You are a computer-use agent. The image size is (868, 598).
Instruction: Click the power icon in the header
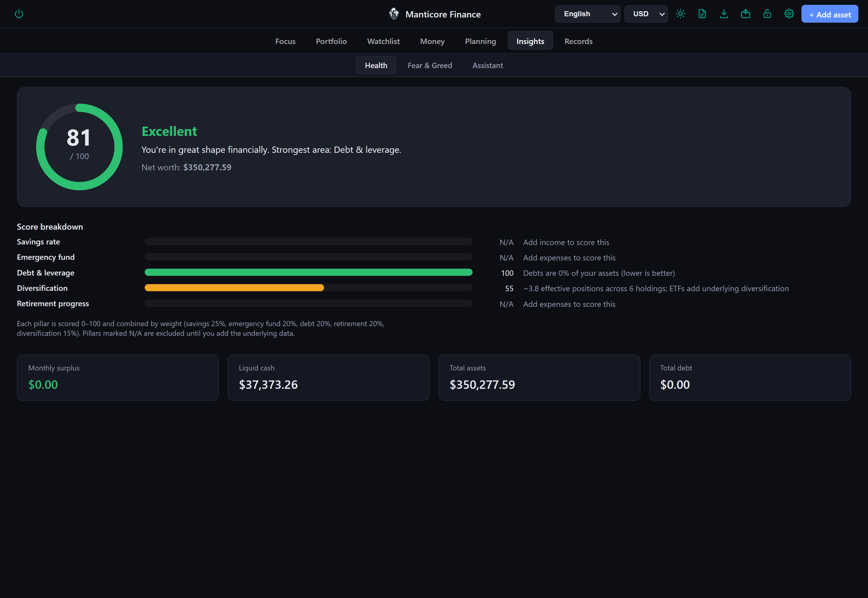click(19, 14)
